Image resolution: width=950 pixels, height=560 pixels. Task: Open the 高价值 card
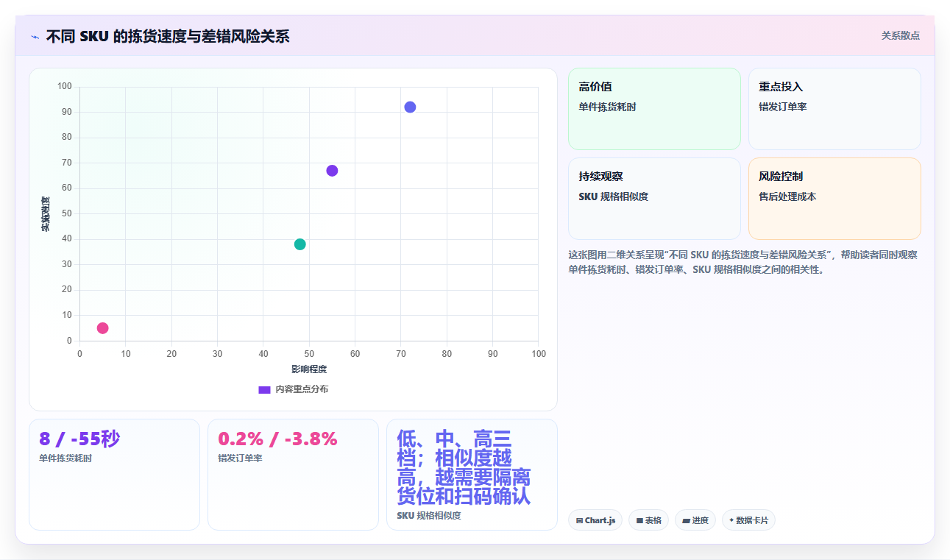tap(654, 109)
